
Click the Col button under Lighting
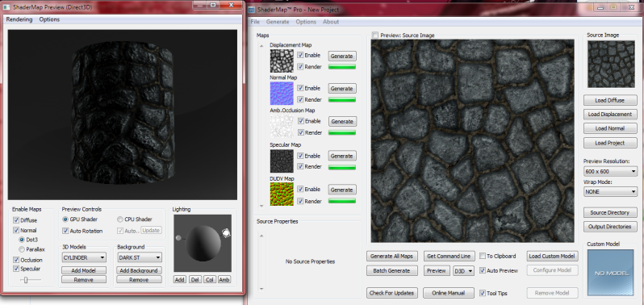(x=210, y=279)
